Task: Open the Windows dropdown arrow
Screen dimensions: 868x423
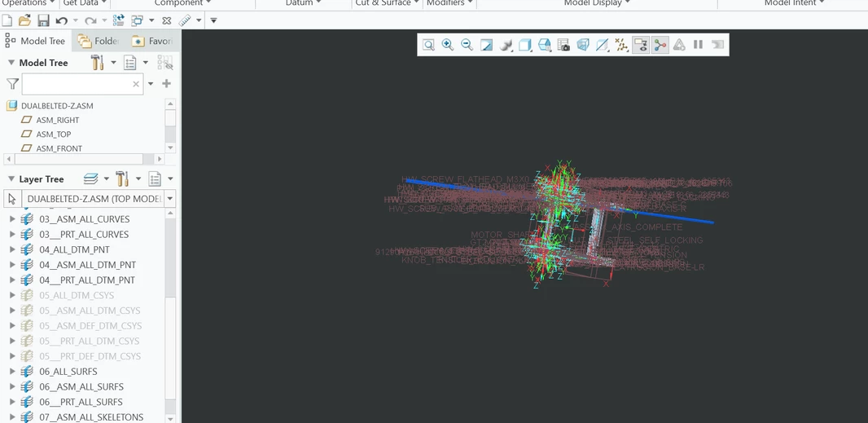Action: [x=151, y=20]
